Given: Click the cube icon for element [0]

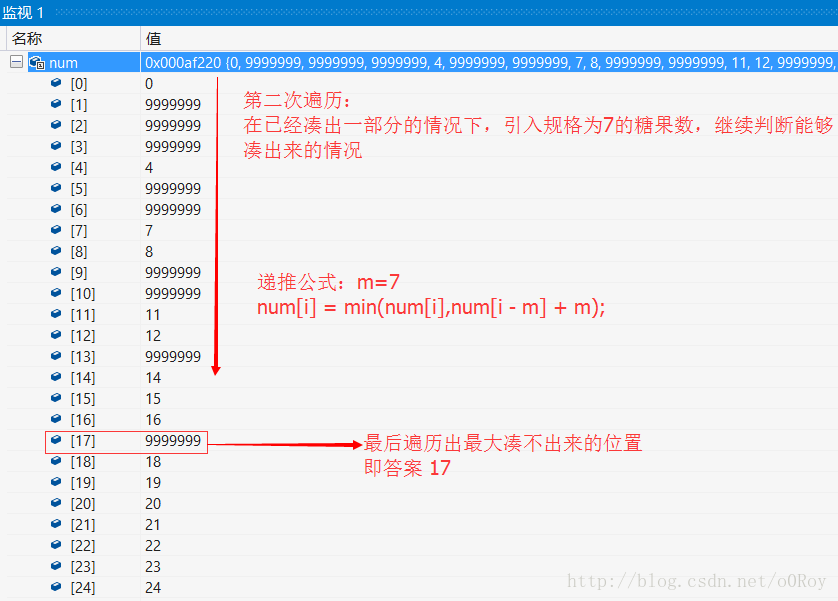Looking at the screenshot, I should click(x=56, y=83).
